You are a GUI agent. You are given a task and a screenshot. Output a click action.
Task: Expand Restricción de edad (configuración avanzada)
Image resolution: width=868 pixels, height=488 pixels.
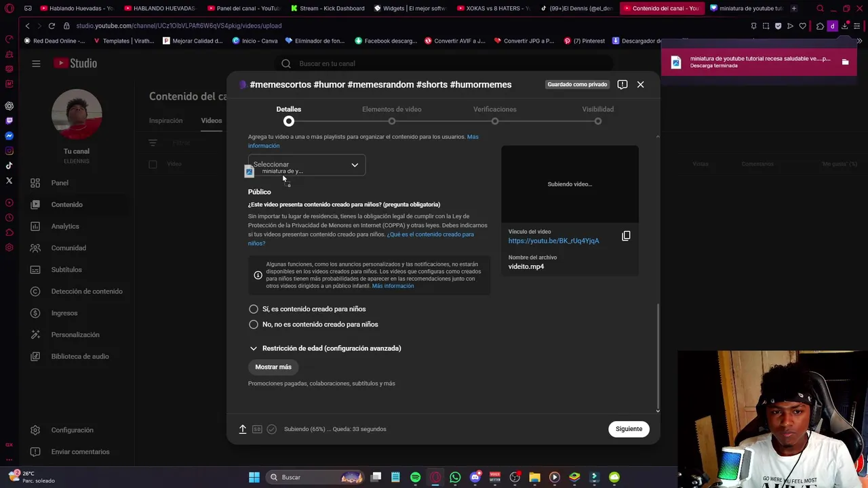pos(325,348)
